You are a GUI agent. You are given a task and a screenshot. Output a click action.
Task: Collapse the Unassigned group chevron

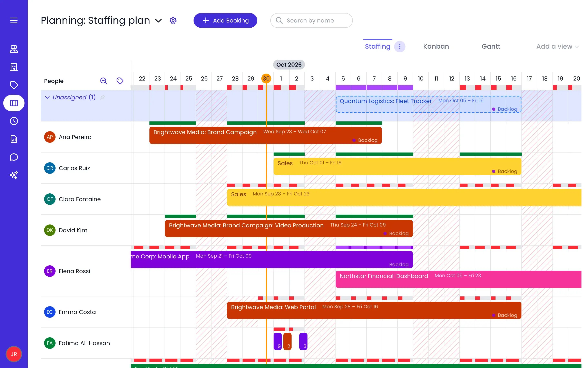point(47,97)
